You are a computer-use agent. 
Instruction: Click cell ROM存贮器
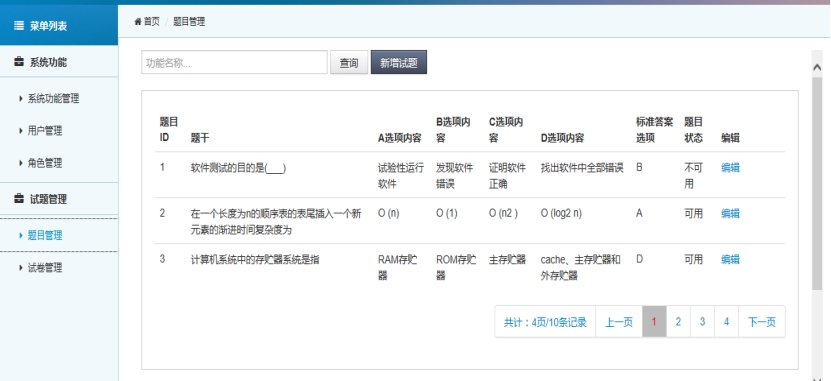tap(456, 268)
